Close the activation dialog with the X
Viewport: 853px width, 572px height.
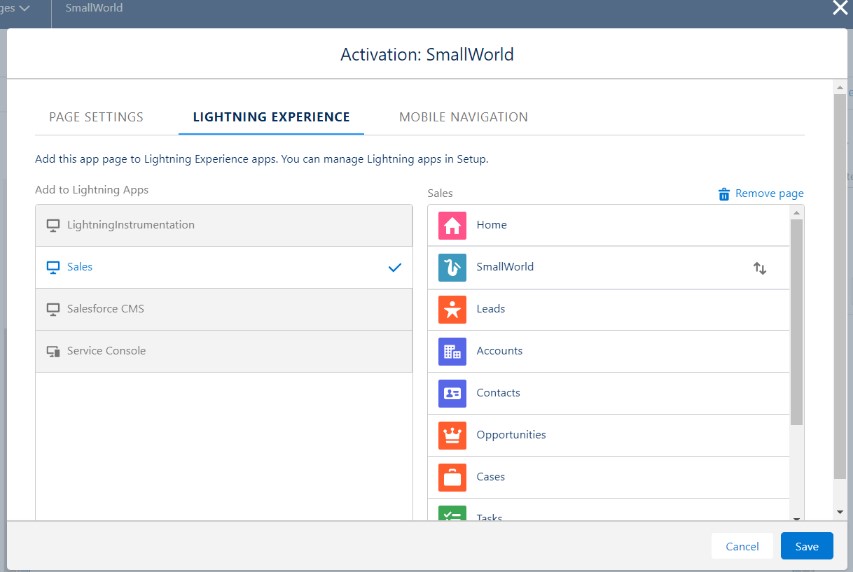tap(840, 8)
